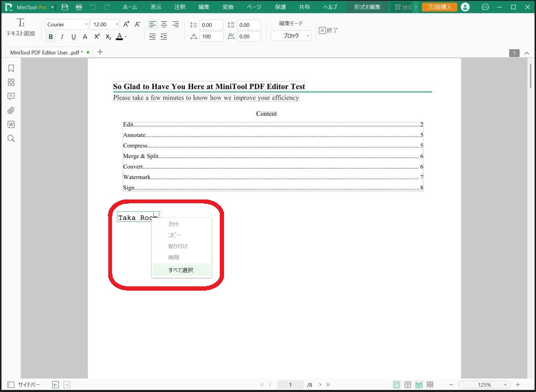The width and height of the screenshot is (536, 392).
Task: Add a new tab with the plus button
Action: coord(100,52)
